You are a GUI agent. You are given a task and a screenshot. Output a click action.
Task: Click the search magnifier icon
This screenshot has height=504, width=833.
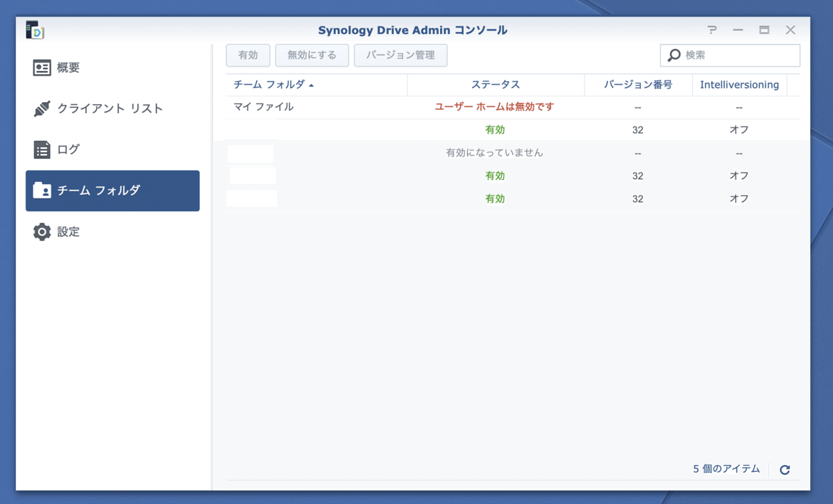674,56
